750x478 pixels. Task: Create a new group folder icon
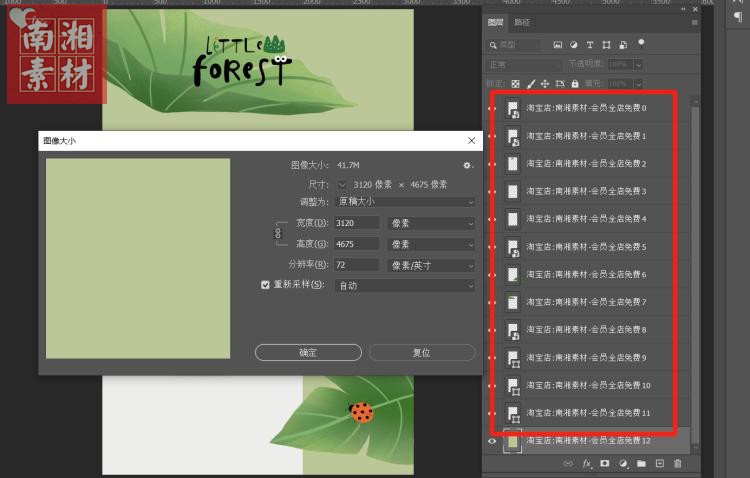(x=641, y=464)
